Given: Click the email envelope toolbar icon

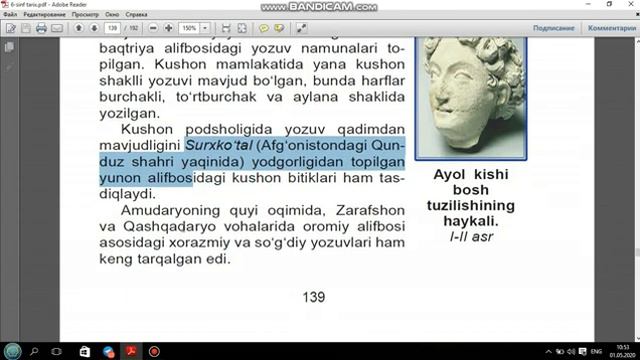Looking at the screenshot, I should 57,28.
